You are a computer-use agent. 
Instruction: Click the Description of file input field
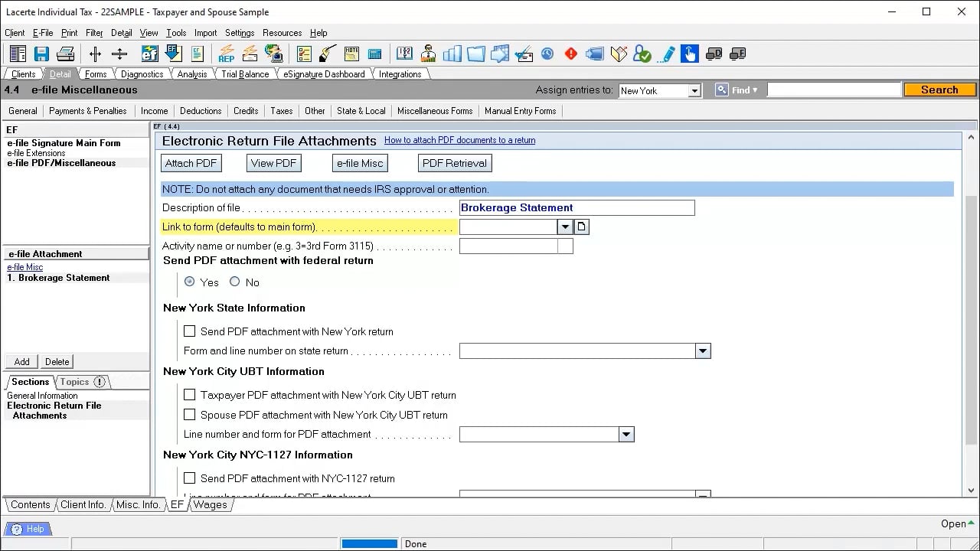coord(577,207)
